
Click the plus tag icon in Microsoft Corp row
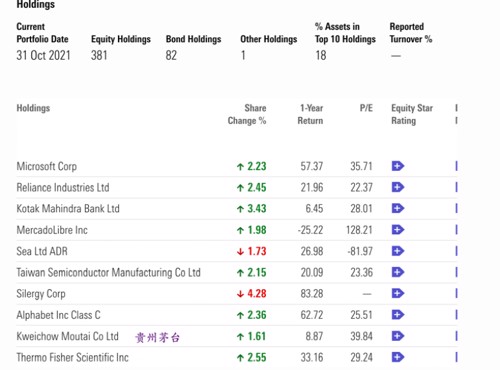click(x=398, y=166)
